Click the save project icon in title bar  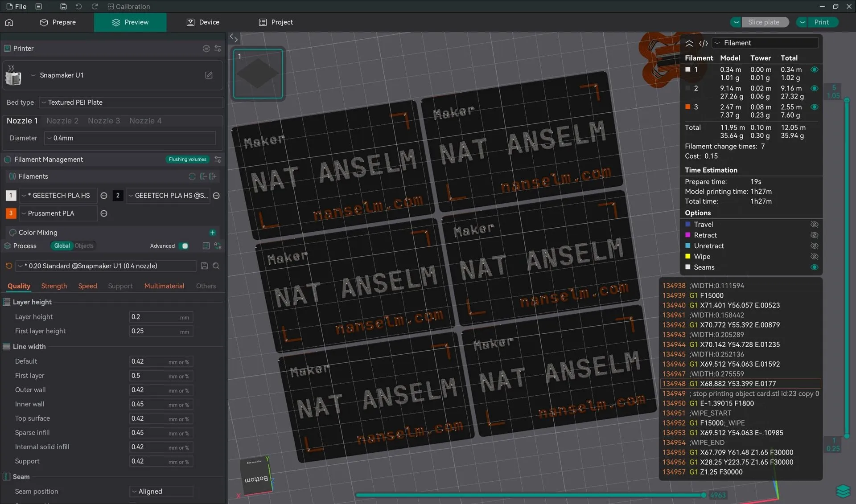[x=63, y=7]
